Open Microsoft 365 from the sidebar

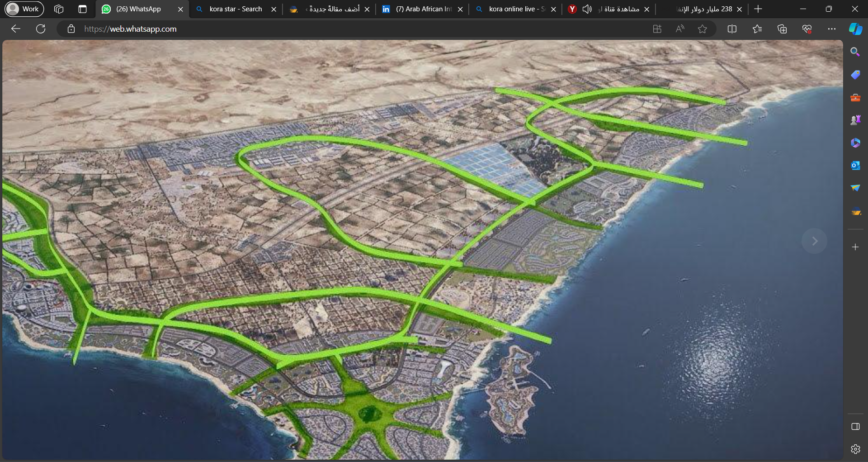pos(855,143)
